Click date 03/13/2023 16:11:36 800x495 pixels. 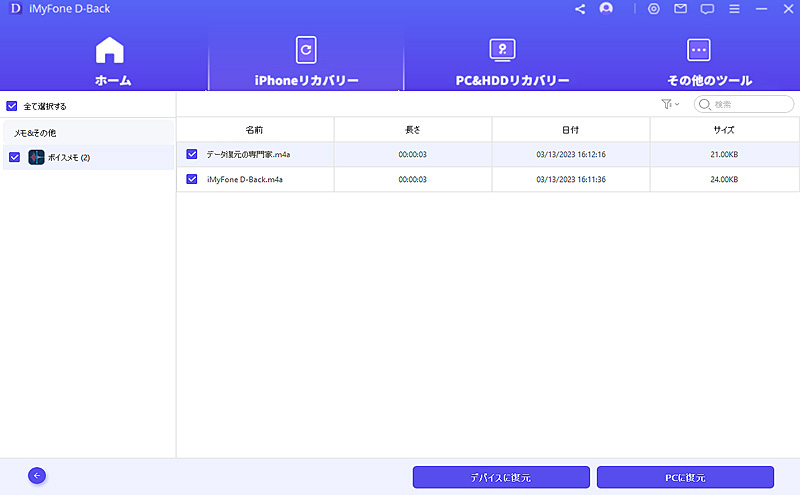pyautogui.click(x=571, y=179)
